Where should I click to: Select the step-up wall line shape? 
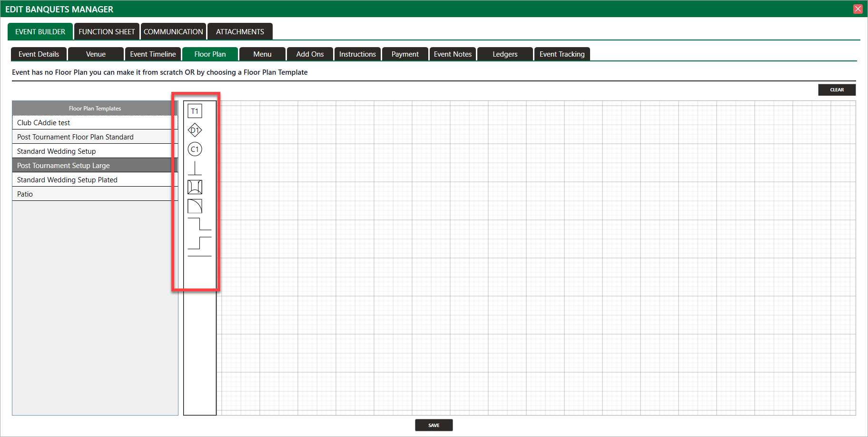pos(199,243)
